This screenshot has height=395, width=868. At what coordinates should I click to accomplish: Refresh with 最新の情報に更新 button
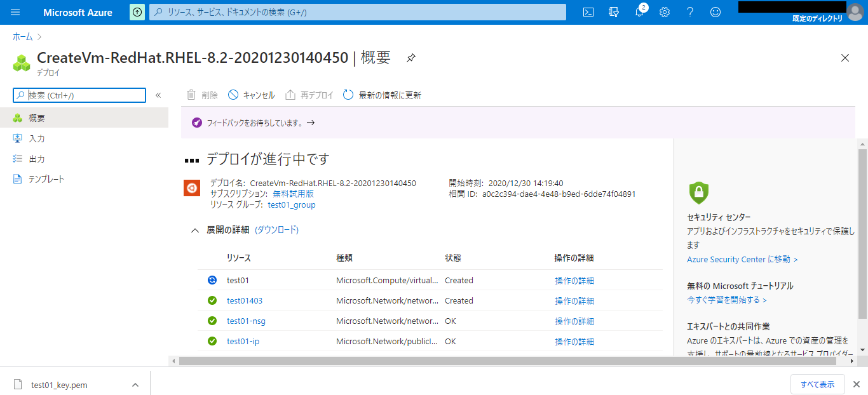coord(382,95)
